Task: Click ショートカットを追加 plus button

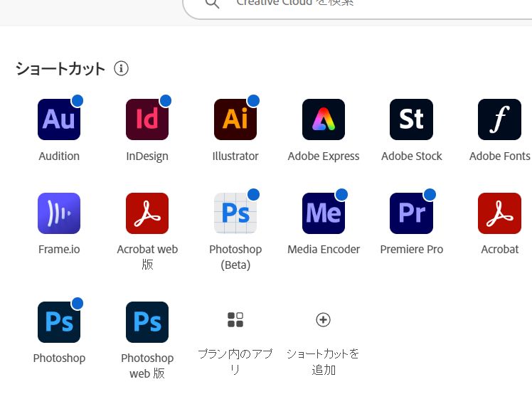Action: pos(323,320)
